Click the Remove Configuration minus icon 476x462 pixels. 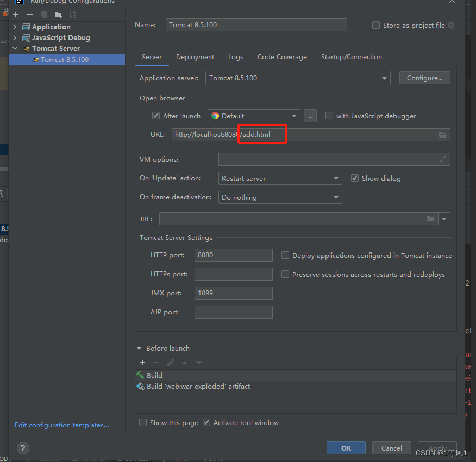pos(30,15)
